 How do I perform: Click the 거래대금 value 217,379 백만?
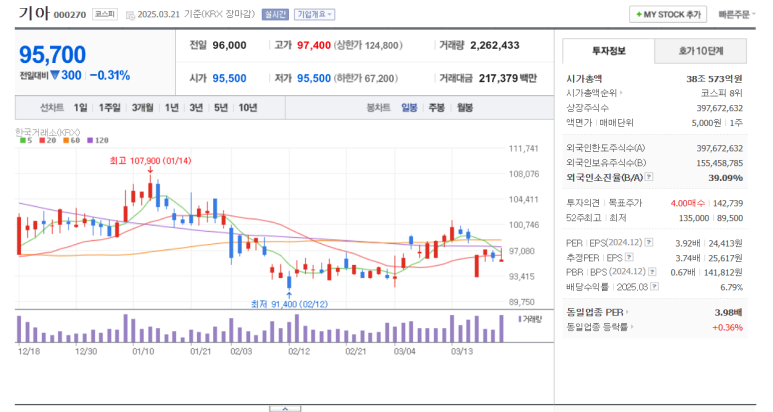508,78
